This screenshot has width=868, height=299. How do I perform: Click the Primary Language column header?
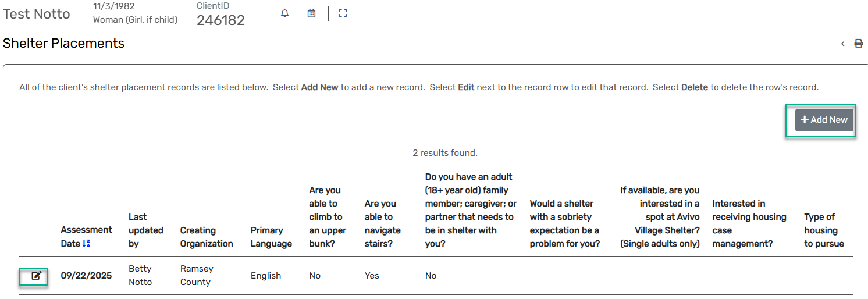coord(271,237)
